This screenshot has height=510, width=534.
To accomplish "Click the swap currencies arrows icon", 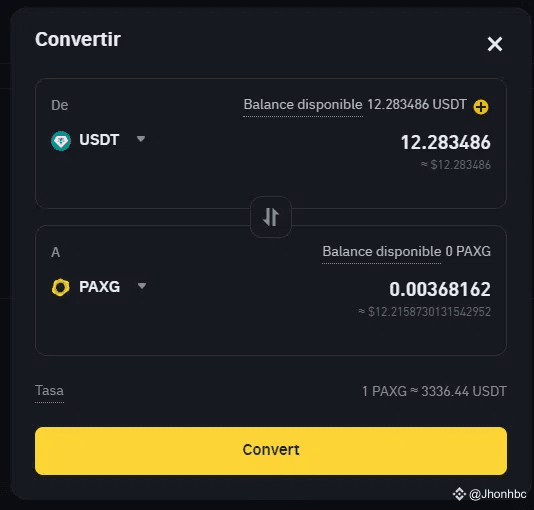I will click(x=271, y=217).
